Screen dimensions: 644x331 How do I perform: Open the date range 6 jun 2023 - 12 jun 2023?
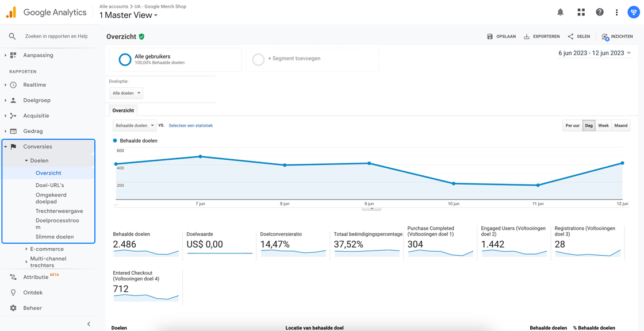click(x=595, y=53)
